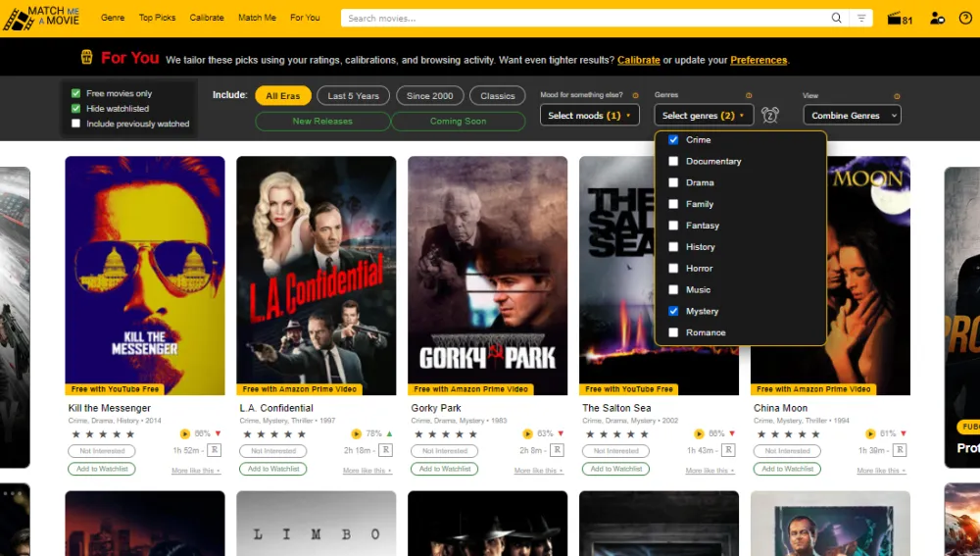This screenshot has width=980, height=556.
Task: Expand the Select moods dropdown
Action: 589,115
